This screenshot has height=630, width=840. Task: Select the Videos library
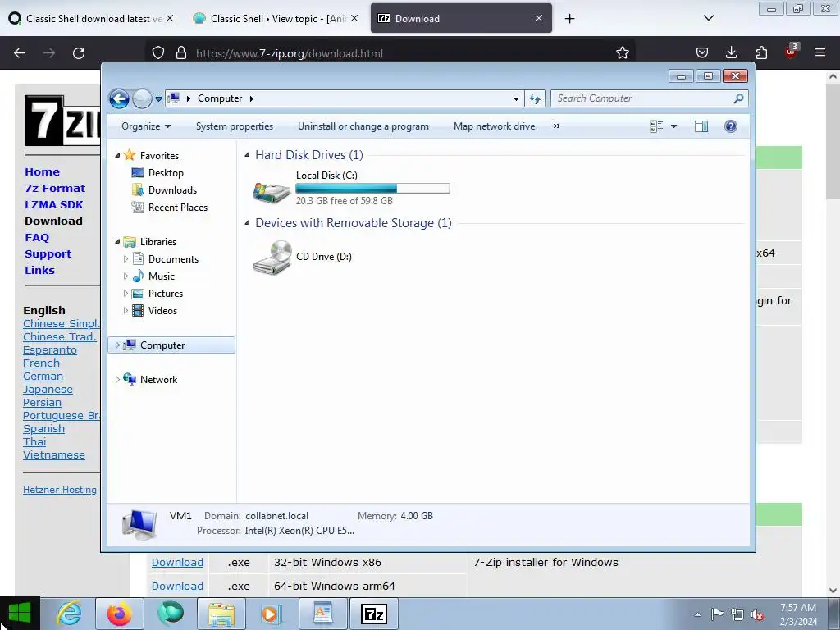point(162,311)
